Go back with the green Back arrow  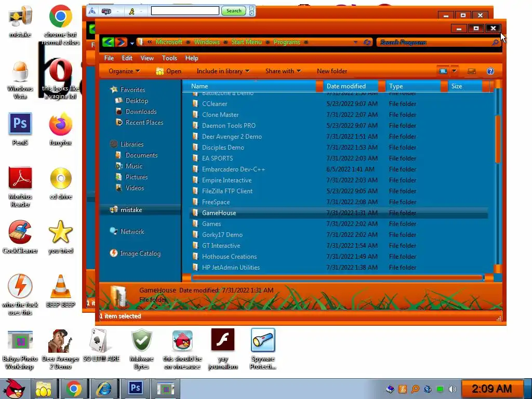[108, 42]
